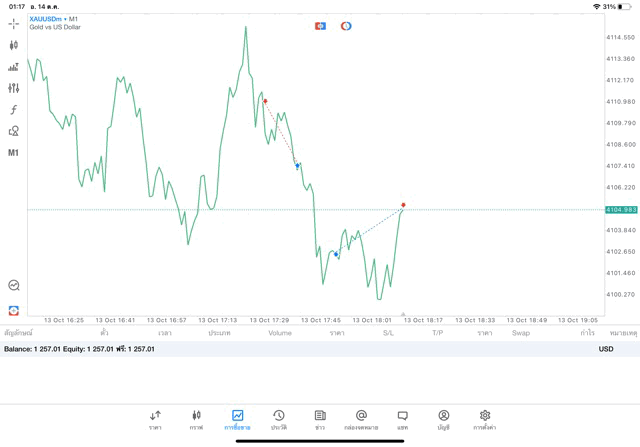This screenshot has width=640, height=447.
Task: Open การตั้งค่า settings
Action: tap(485, 419)
